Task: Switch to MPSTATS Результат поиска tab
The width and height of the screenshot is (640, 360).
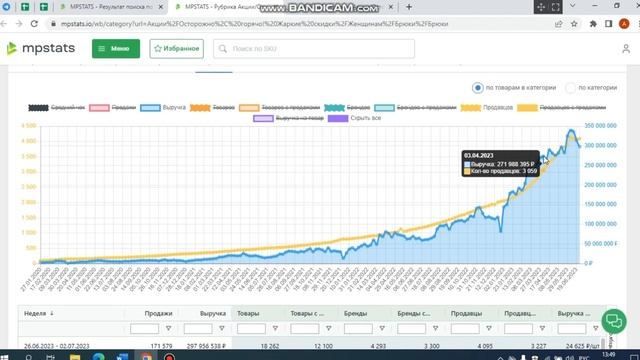Action: pyautogui.click(x=111, y=7)
